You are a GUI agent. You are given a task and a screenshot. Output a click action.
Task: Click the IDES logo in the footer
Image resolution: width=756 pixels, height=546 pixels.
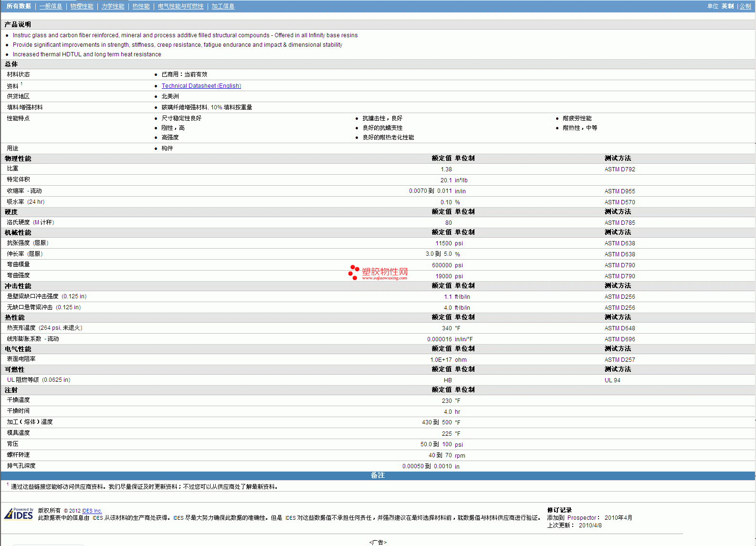pyautogui.click(x=19, y=514)
